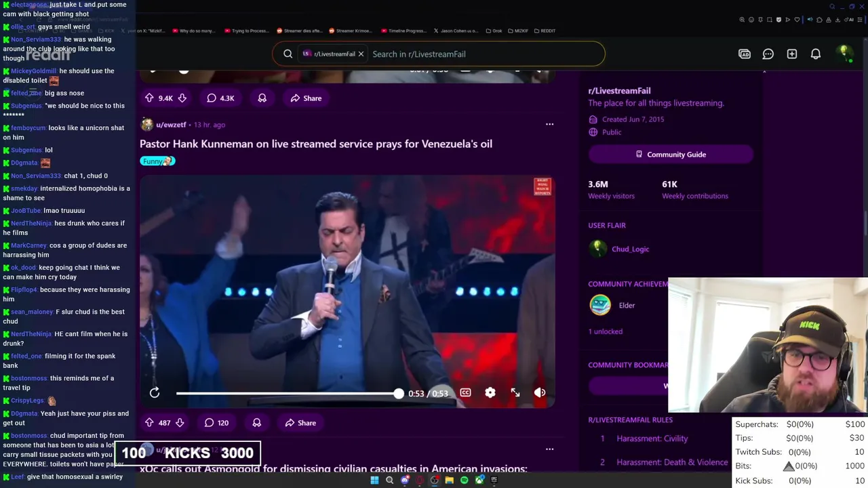Open the notifications bell
Viewport: 868px width, 488px height.
tap(816, 54)
